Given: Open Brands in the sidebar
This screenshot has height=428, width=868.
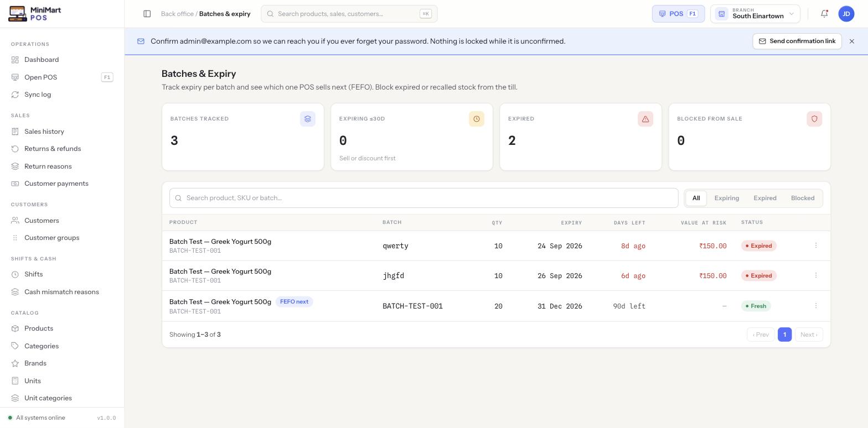Looking at the screenshot, I should coord(62,363).
